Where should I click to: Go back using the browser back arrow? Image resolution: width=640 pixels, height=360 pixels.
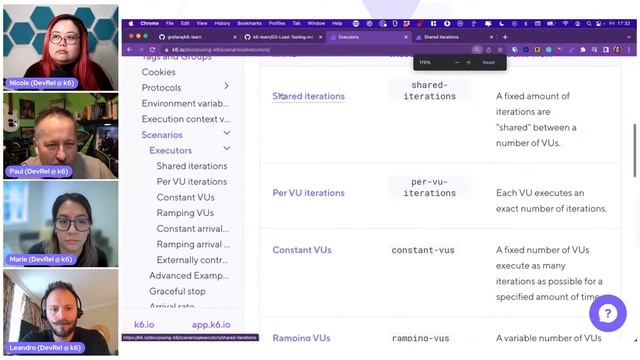point(129,50)
